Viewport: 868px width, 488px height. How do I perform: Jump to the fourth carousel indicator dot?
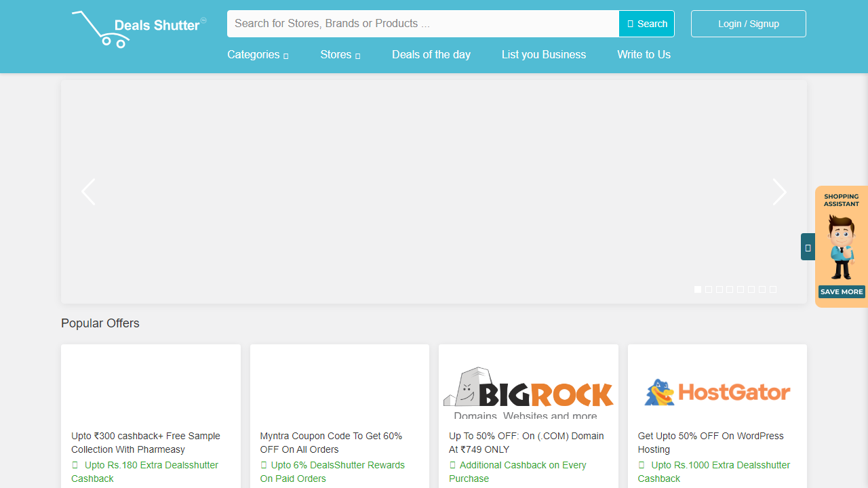730,289
